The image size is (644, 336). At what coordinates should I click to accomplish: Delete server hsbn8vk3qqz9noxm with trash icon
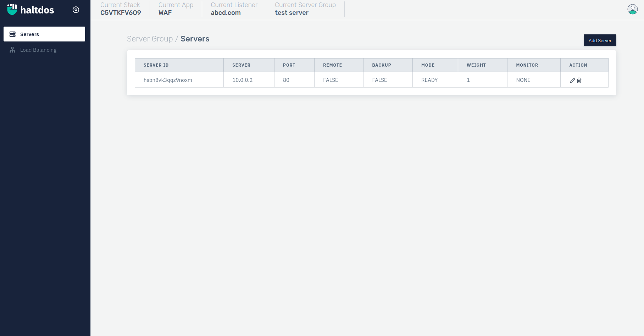pos(579,80)
